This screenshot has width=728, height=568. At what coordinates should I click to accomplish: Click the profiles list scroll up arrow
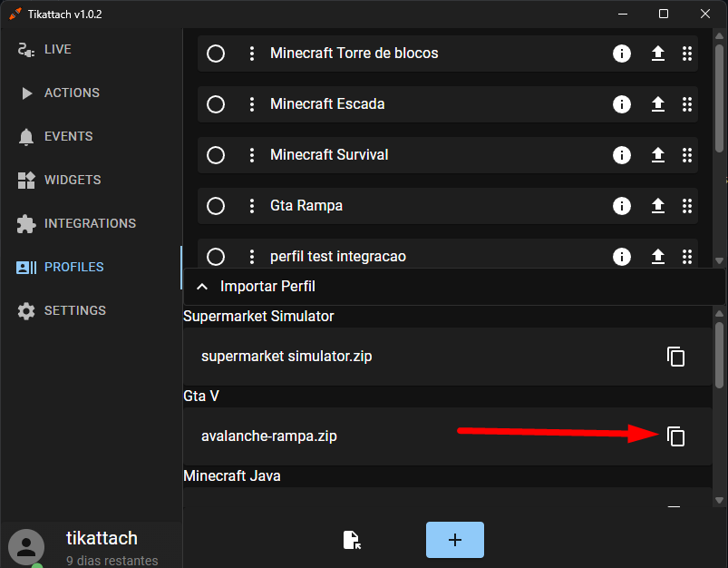(x=720, y=35)
